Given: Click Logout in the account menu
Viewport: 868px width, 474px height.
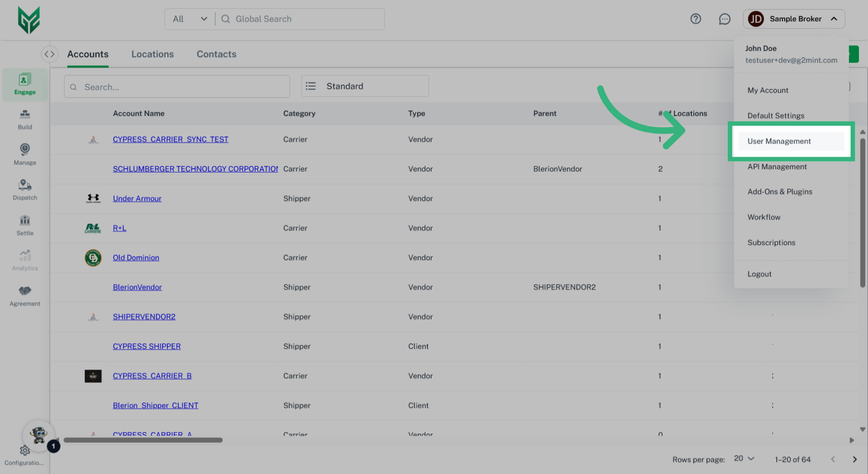Looking at the screenshot, I should (x=759, y=274).
